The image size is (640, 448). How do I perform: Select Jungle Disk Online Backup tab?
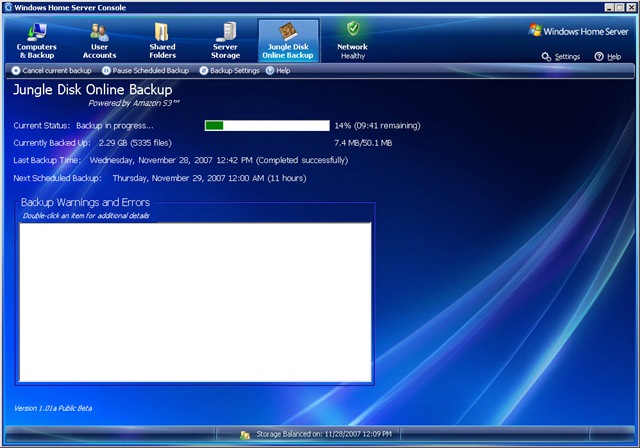tap(288, 41)
